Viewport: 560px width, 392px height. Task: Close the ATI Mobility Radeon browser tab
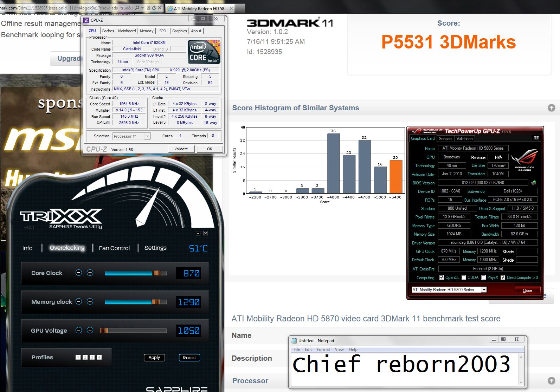pyautogui.click(x=231, y=8)
